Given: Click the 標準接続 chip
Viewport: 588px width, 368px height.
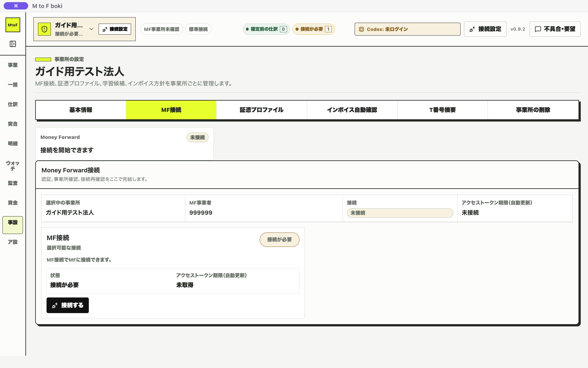Looking at the screenshot, I should coord(198,29).
